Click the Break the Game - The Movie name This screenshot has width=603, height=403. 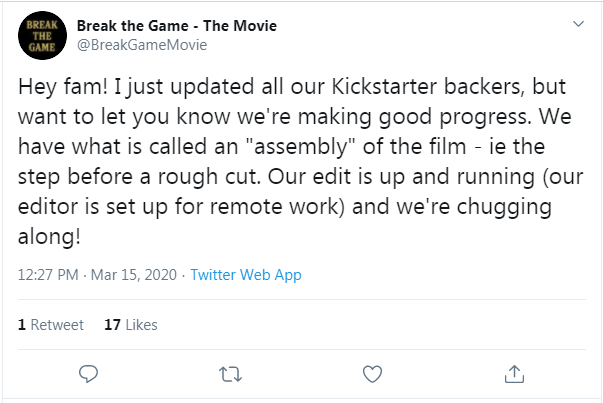click(x=177, y=26)
